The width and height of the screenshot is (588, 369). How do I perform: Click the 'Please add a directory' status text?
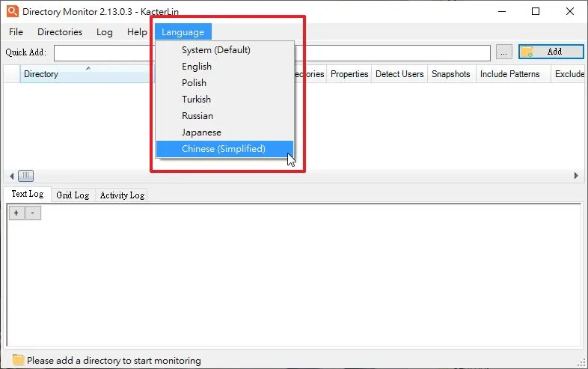[x=114, y=361]
